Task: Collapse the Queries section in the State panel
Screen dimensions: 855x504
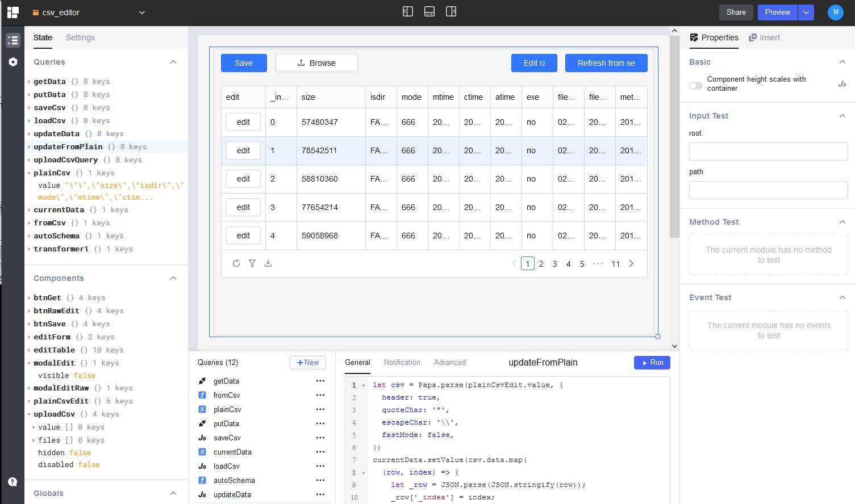Action: (173, 62)
